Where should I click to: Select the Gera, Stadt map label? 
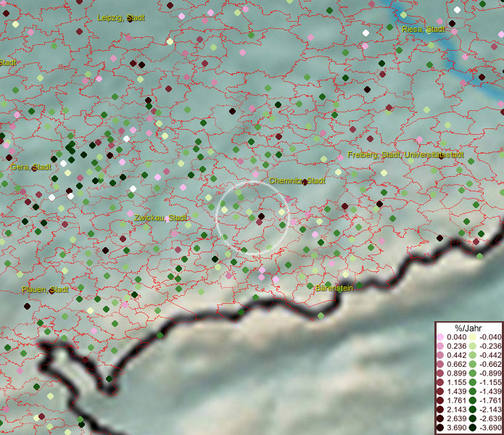tap(31, 167)
